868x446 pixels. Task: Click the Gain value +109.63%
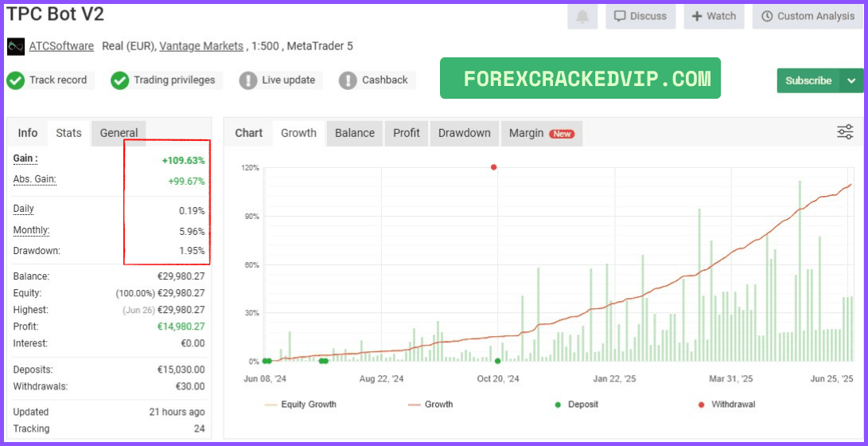coord(183,161)
